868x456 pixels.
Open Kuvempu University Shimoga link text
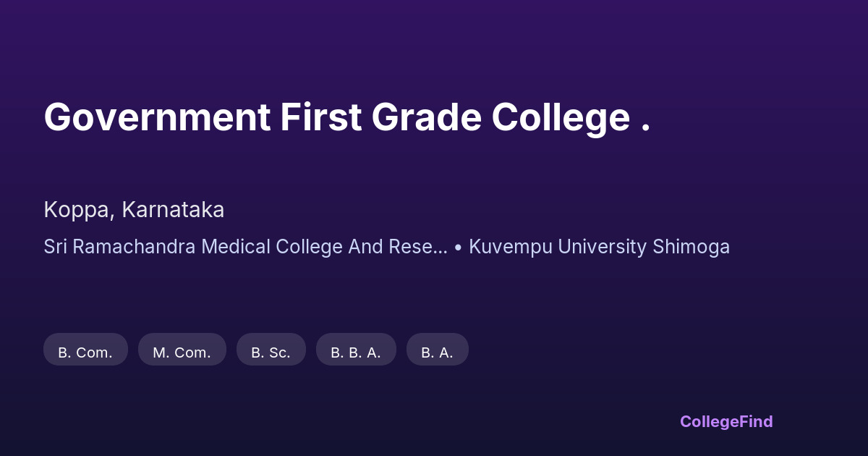click(x=599, y=247)
